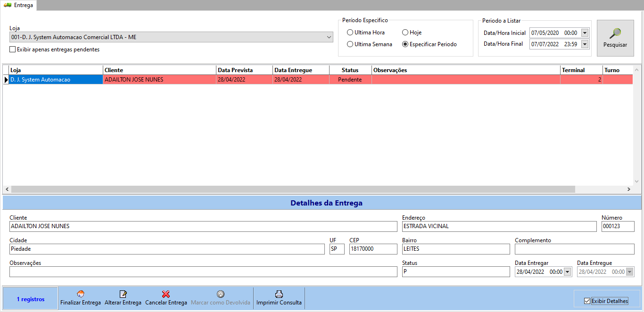Click the Bairro input field
Image resolution: width=644 pixels, height=312 pixels.
click(456, 249)
